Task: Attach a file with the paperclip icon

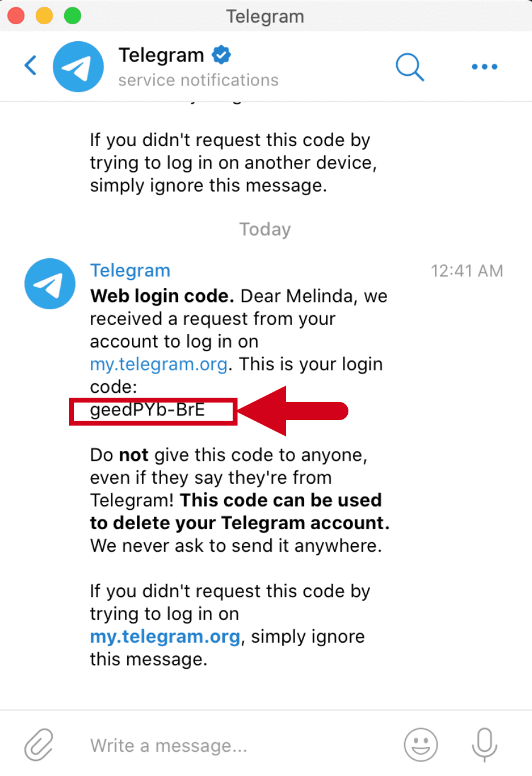Action: coord(39,744)
